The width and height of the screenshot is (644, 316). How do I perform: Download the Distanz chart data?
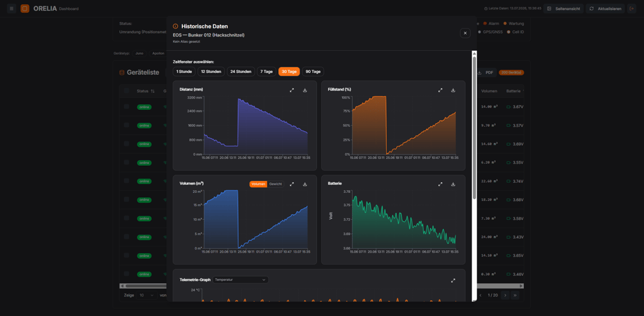(305, 90)
